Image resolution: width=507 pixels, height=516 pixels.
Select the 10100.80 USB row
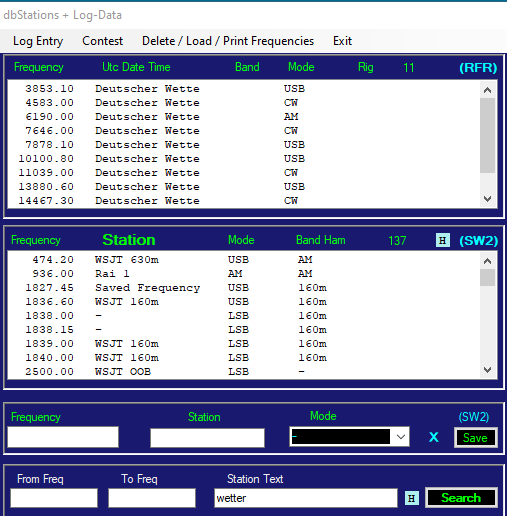pos(244,159)
